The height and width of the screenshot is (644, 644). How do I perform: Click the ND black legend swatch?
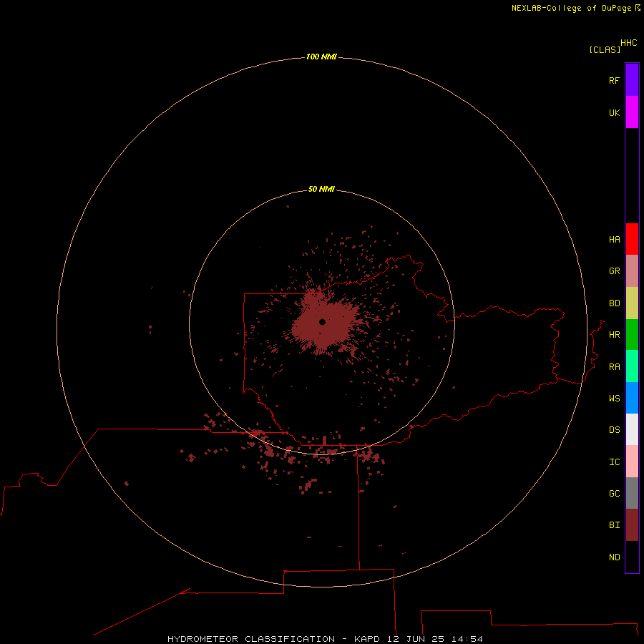tap(632, 557)
